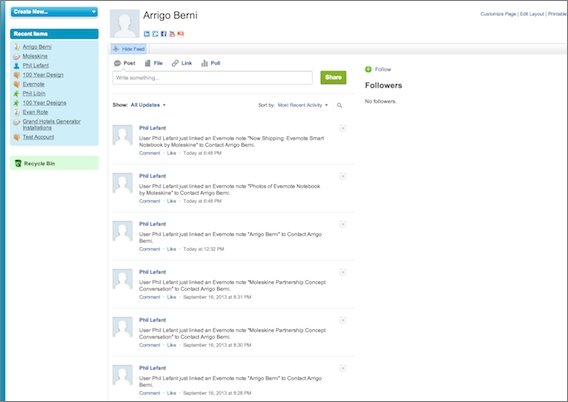Click Like on the 'Now Shipping' post
The image size is (568, 402).
(x=171, y=153)
